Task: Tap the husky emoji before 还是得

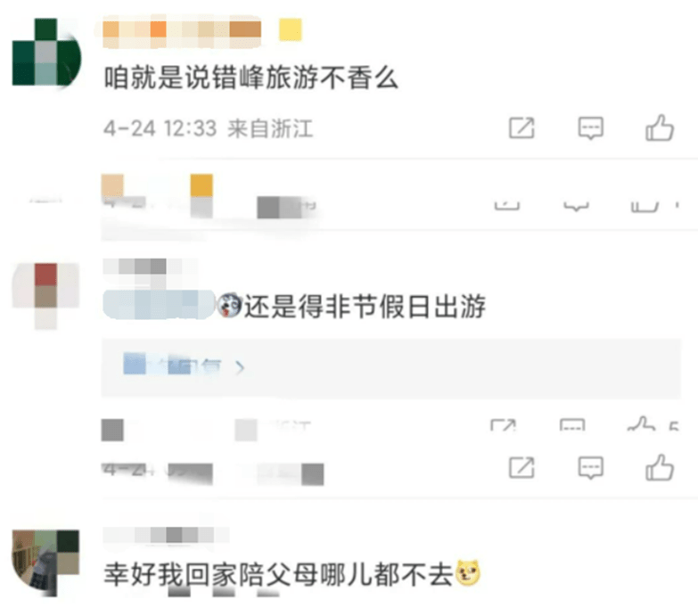Action: [x=229, y=305]
